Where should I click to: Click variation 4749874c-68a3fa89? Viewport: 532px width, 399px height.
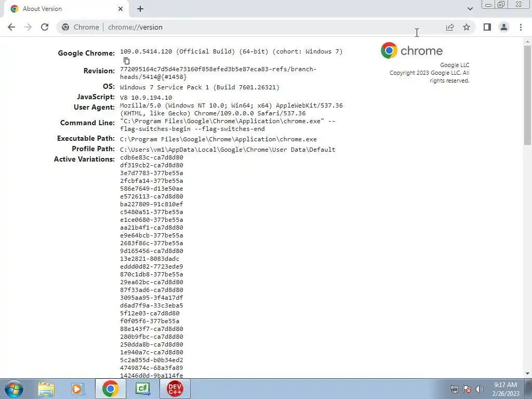click(x=152, y=368)
